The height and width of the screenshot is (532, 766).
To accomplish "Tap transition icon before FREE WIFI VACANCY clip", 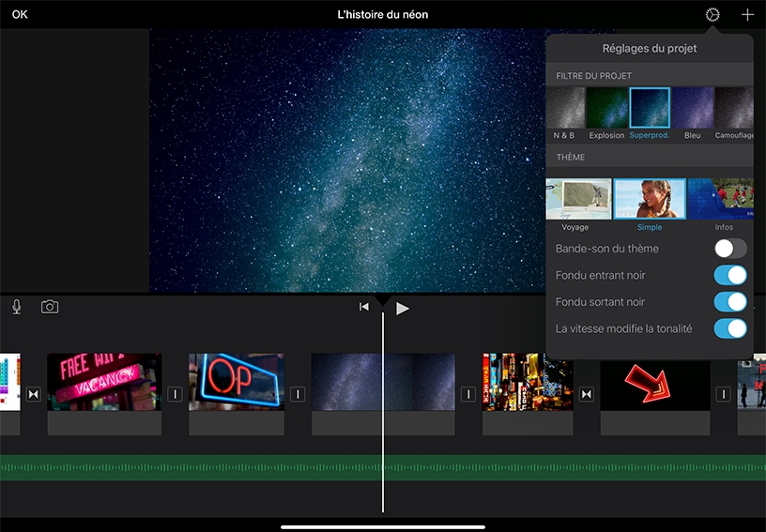I will 33,394.
